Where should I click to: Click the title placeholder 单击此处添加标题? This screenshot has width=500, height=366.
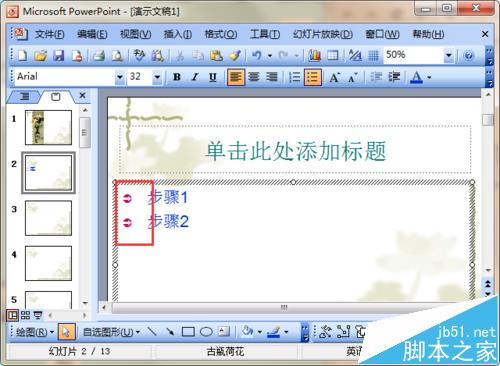tap(296, 151)
